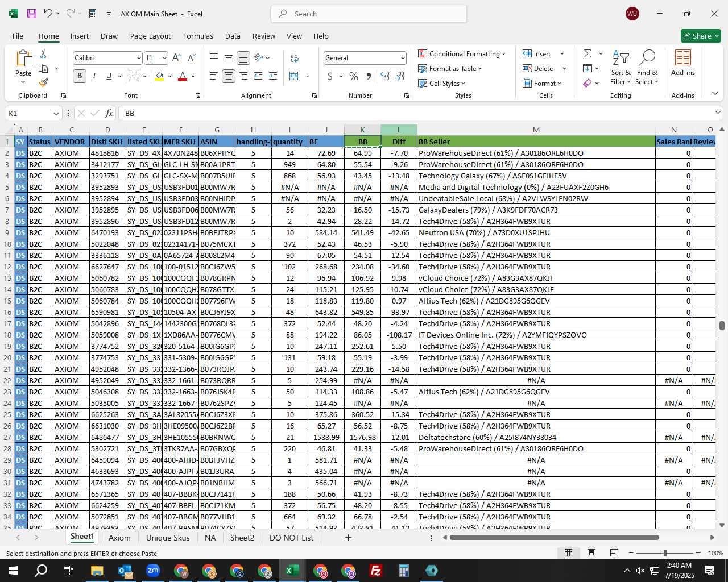Toggle Middle Align vertical alignment

click(x=229, y=58)
